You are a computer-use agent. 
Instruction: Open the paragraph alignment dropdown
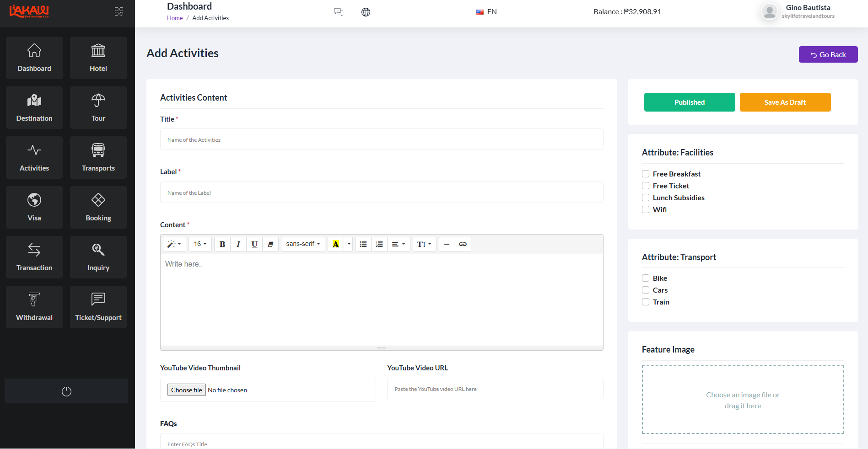(x=399, y=244)
